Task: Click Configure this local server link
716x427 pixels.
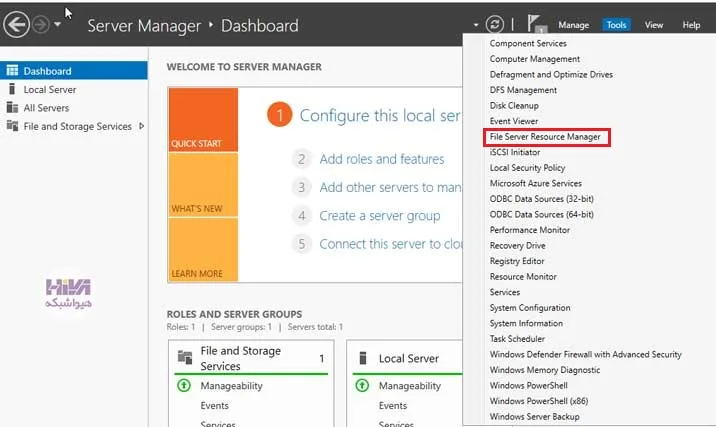Action: tap(380, 116)
